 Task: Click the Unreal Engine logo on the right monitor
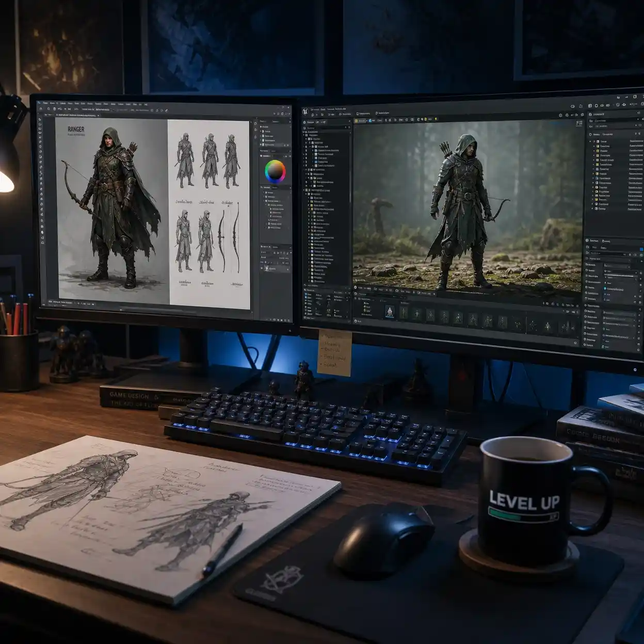[305, 111]
